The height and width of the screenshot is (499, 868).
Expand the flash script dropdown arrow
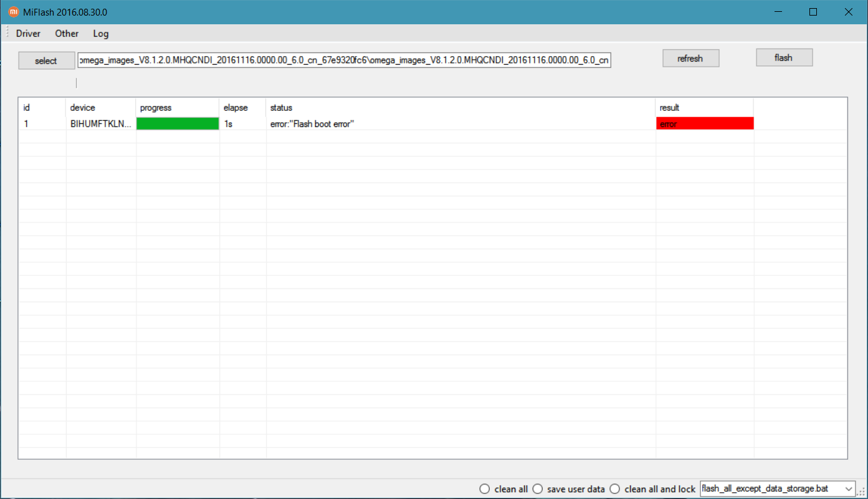pos(849,489)
